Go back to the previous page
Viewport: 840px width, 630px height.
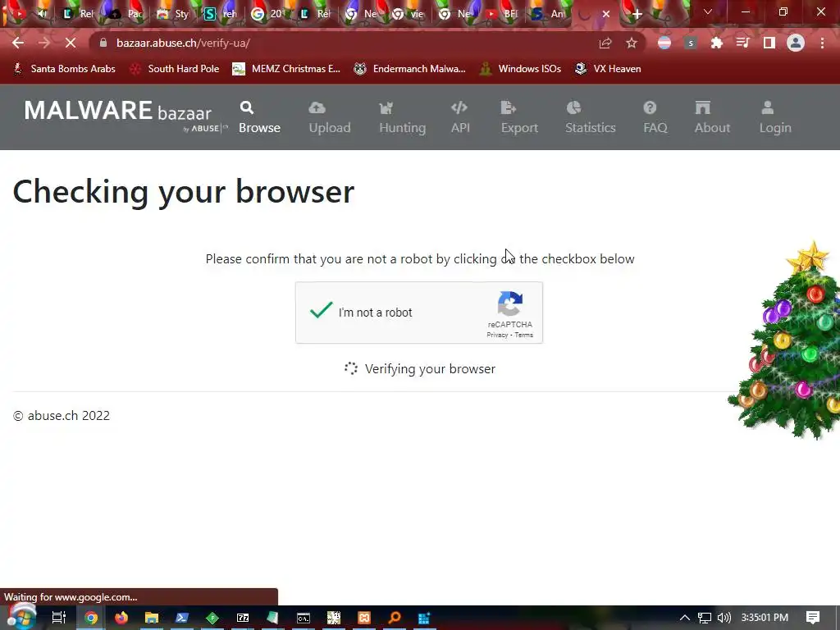[18, 43]
